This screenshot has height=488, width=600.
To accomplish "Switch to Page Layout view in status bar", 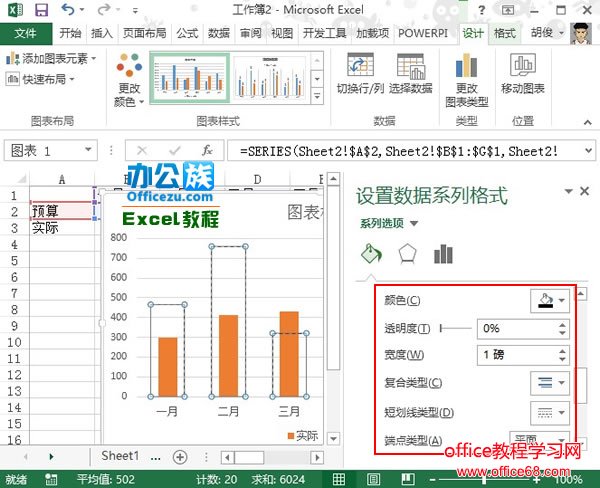I will (373, 479).
